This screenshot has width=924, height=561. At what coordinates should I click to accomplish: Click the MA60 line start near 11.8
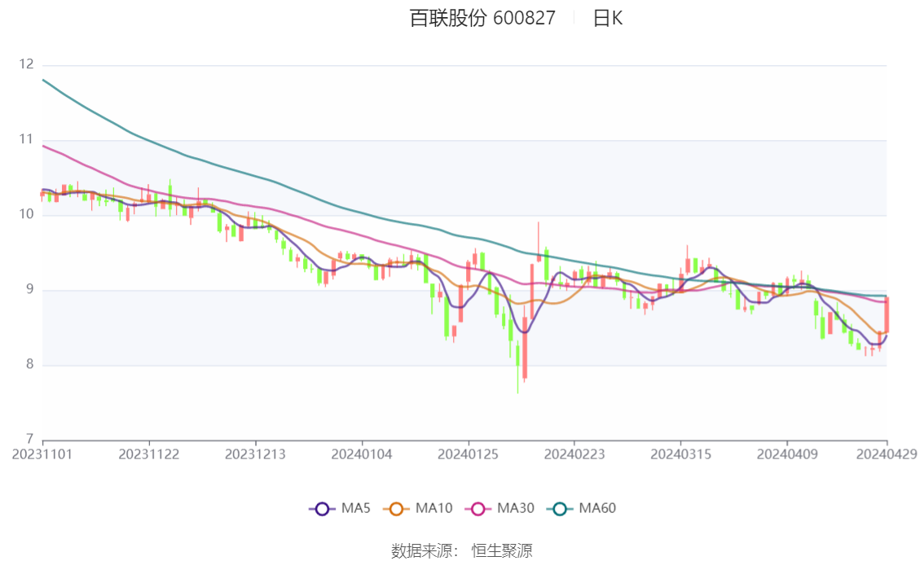point(44,81)
